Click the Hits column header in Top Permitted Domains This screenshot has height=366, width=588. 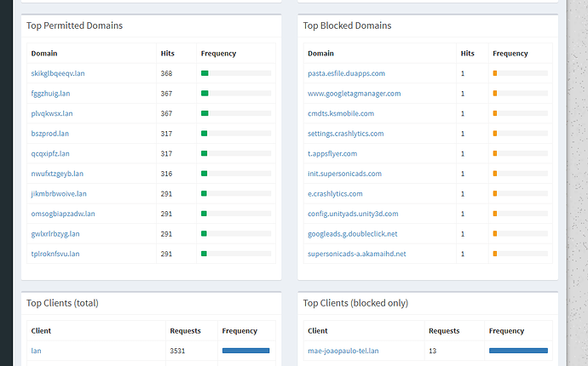click(168, 54)
